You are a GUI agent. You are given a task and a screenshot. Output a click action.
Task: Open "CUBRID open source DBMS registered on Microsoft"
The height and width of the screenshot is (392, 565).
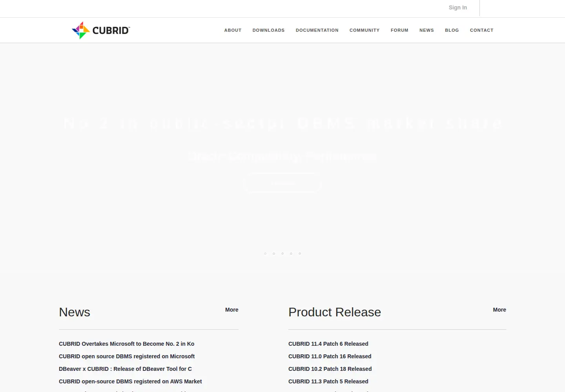click(127, 356)
